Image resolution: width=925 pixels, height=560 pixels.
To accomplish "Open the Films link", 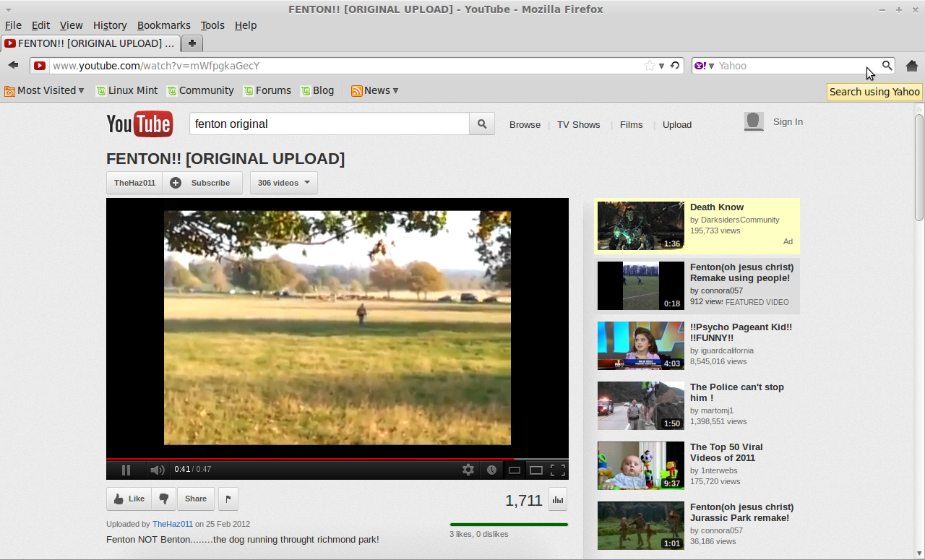I will (x=631, y=124).
